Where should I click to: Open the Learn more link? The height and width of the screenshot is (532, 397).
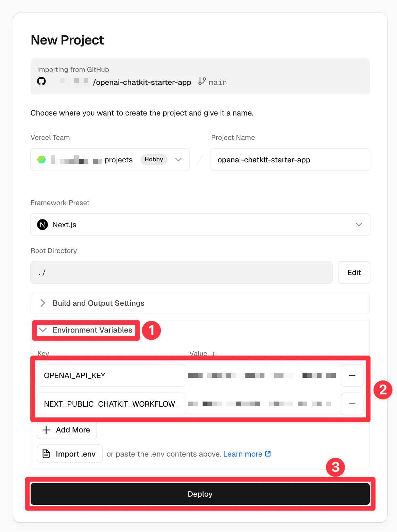pos(243,454)
